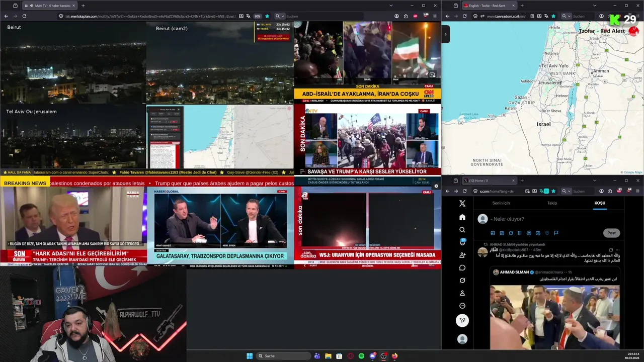644x362 pixels.
Task: Open the Grok icon in X sidebar
Action: pyautogui.click(x=462, y=280)
